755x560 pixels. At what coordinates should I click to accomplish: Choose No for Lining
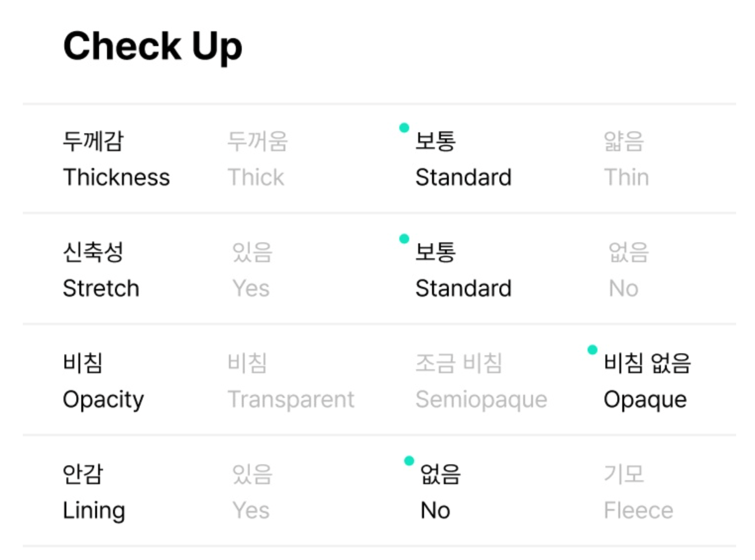(439, 493)
